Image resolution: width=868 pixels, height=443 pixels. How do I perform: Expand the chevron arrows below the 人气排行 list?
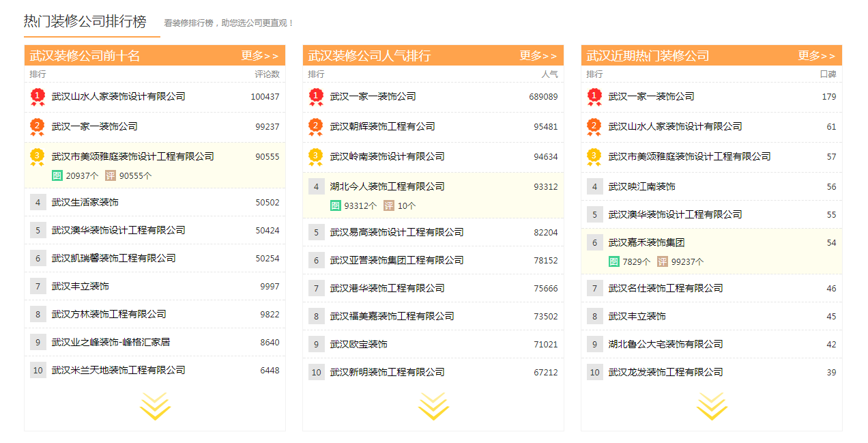click(433, 405)
